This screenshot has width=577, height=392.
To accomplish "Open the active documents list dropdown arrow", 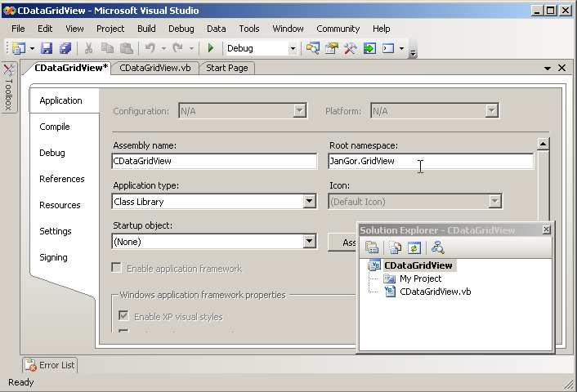I will click(x=548, y=69).
